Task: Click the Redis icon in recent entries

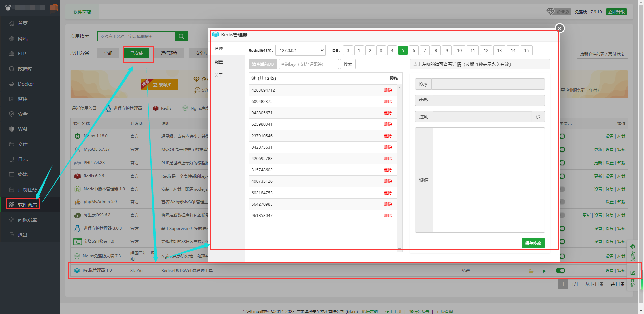Action: point(156,108)
